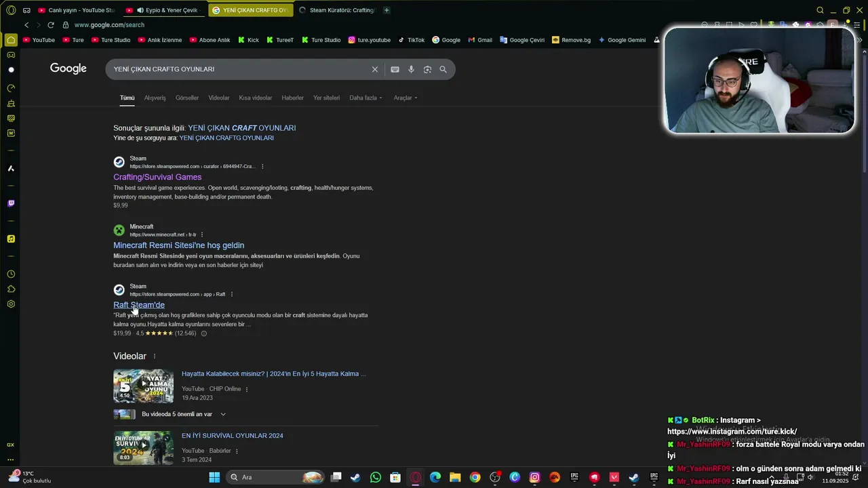The width and height of the screenshot is (868, 488).
Task: Switch to Steam Küratörü tab
Action: pos(337,10)
